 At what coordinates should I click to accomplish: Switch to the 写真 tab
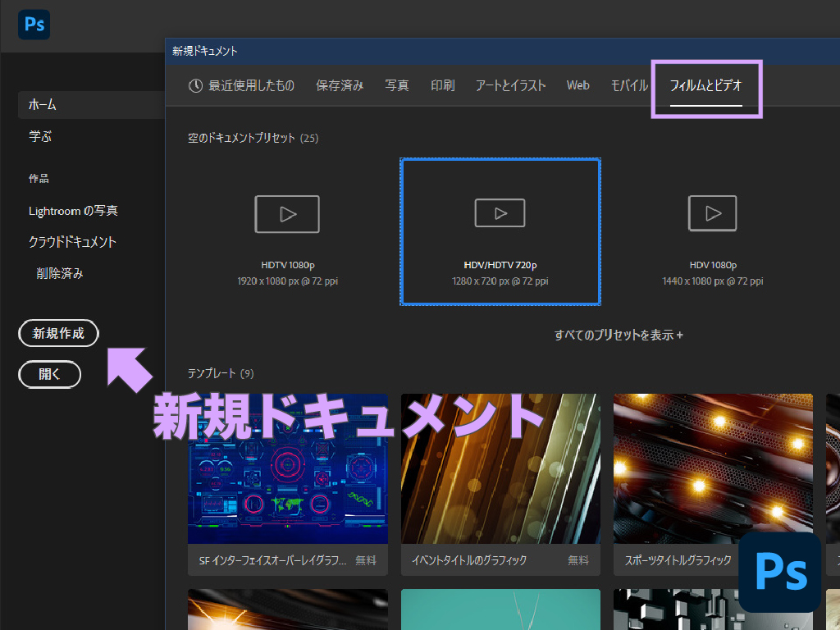(x=396, y=84)
